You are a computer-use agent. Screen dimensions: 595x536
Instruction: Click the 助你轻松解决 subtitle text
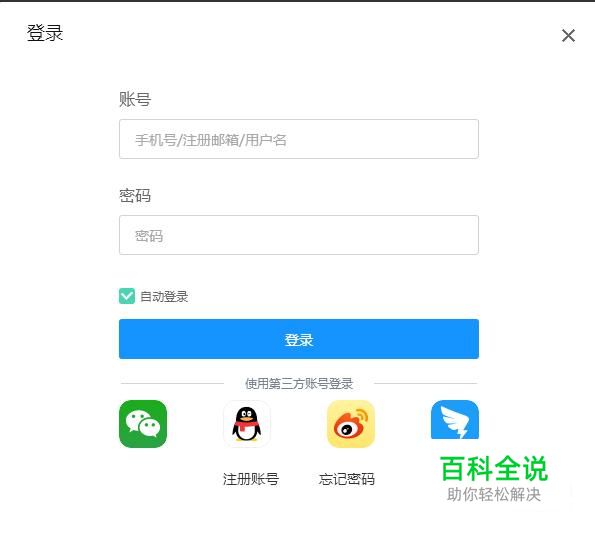[x=494, y=494]
